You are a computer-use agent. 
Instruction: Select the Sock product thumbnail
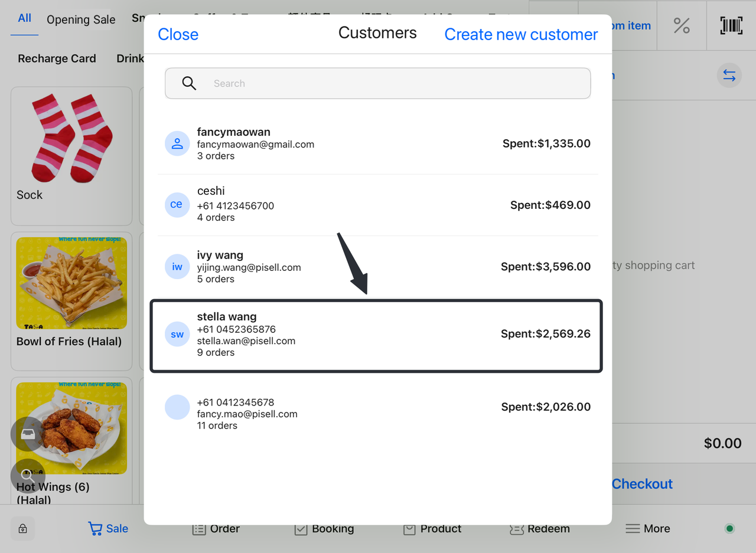click(71, 140)
